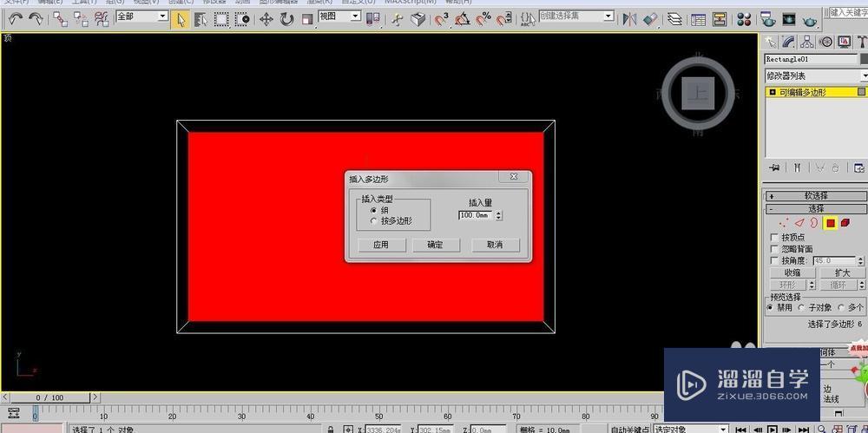Enable 按顶点 checkbox
Image resolution: width=868 pixels, height=433 pixels.
(774, 237)
